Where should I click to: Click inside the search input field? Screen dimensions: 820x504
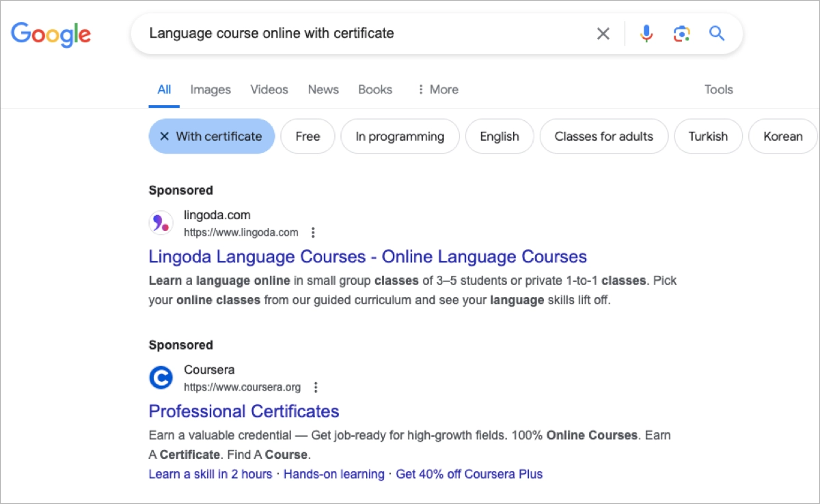(x=376, y=33)
